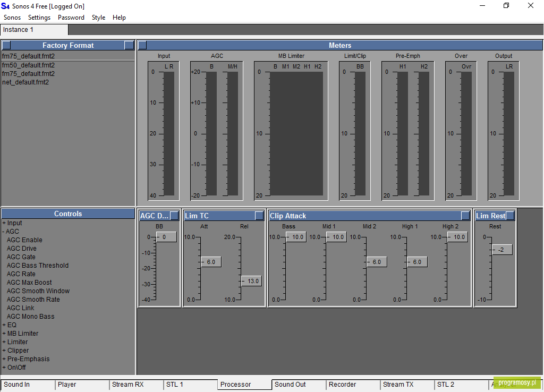This screenshot has height=392, width=544.
Task: Select AGC Gate in Controls tree
Action: point(21,257)
